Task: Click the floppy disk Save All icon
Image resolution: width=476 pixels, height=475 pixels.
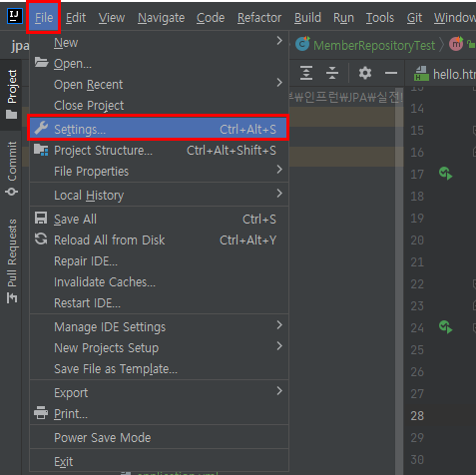Action: [41, 219]
